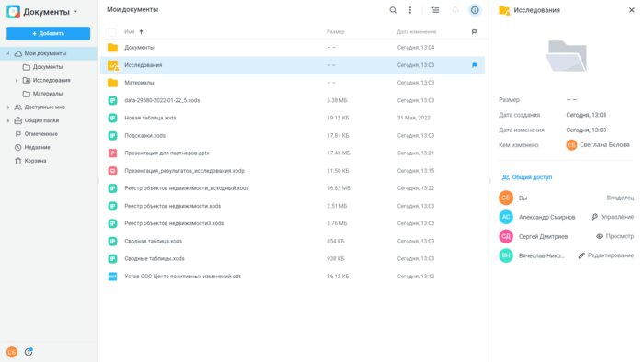
Task: Click the Недавние clock icon in sidebar
Action: (x=18, y=148)
